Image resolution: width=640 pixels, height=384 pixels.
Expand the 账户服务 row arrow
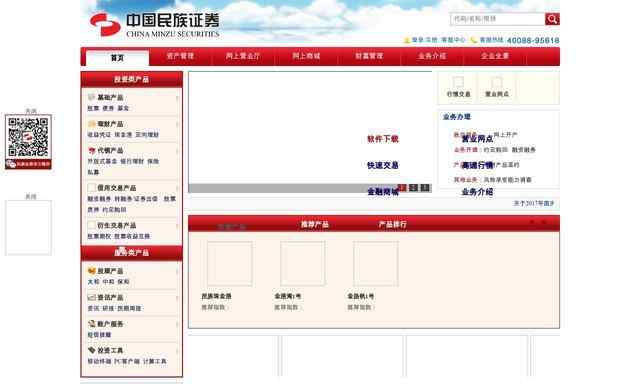(177, 324)
